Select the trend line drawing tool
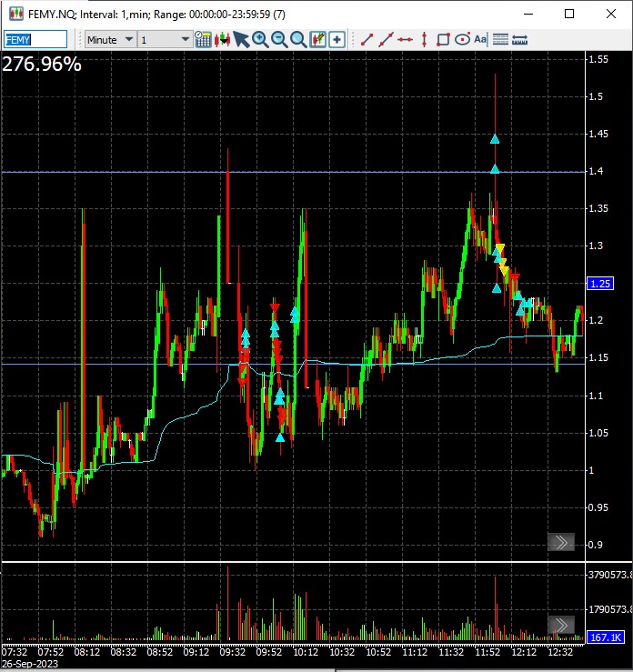Screen dimensions: 633x672 367,39
